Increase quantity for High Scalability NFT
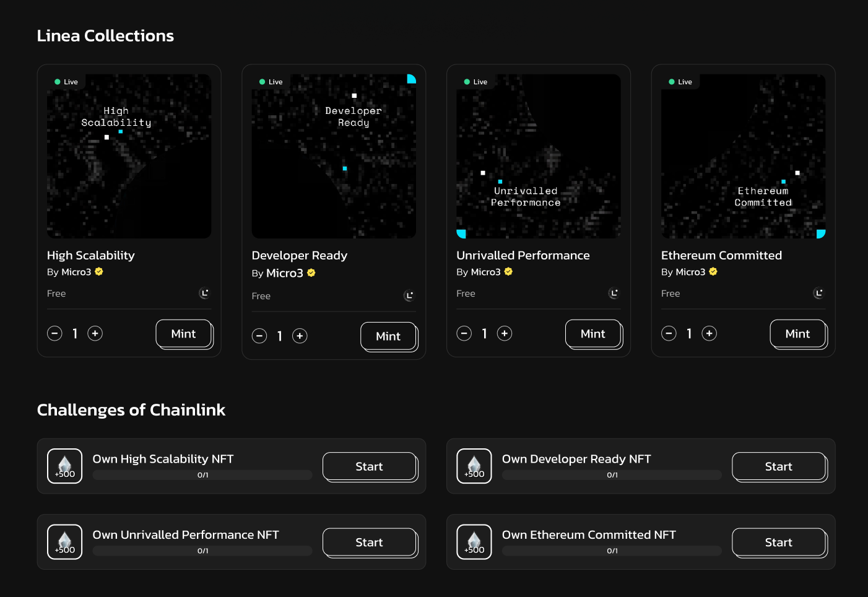Image resolution: width=868 pixels, height=597 pixels. (95, 333)
